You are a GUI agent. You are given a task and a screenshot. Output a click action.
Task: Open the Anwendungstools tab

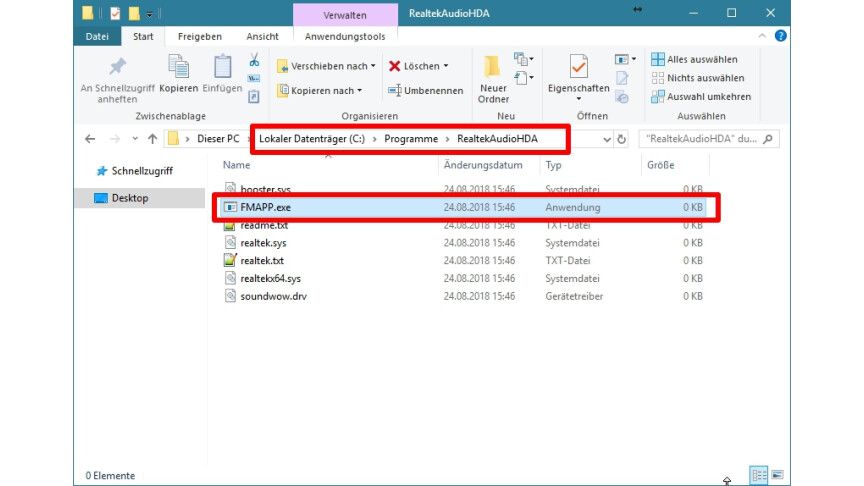[x=345, y=36]
